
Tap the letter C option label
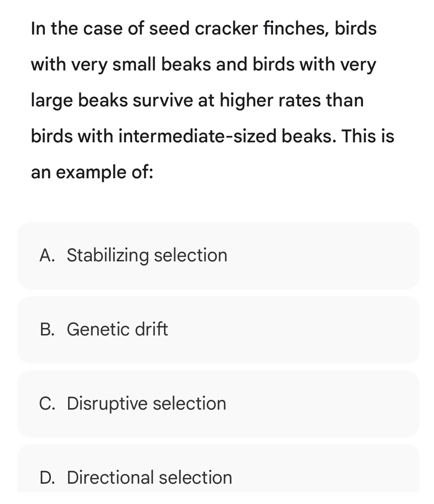click(x=47, y=404)
